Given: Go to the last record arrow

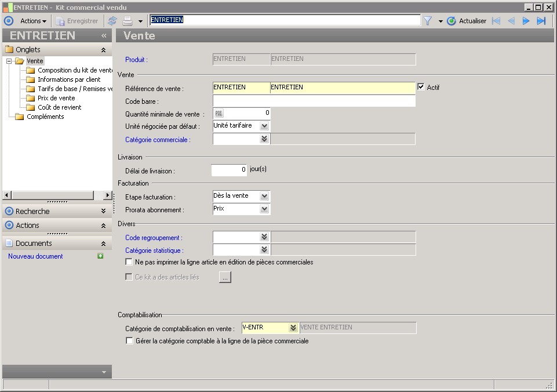Looking at the screenshot, I should coord(541,21).
